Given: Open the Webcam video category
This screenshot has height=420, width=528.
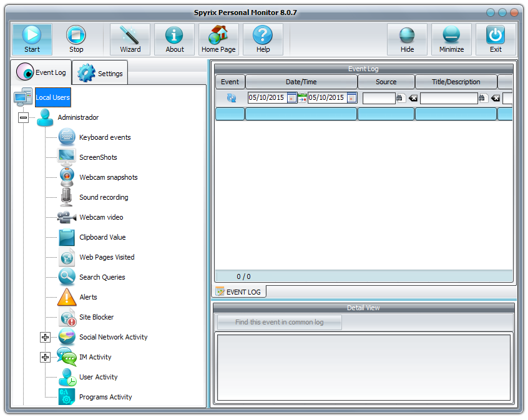Looking at the screenshot, I should (x=101, y=217).
